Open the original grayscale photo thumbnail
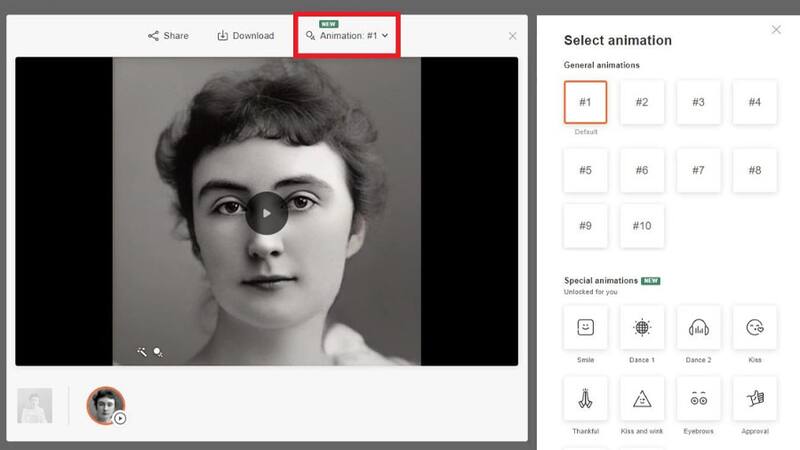 point(35,405)
